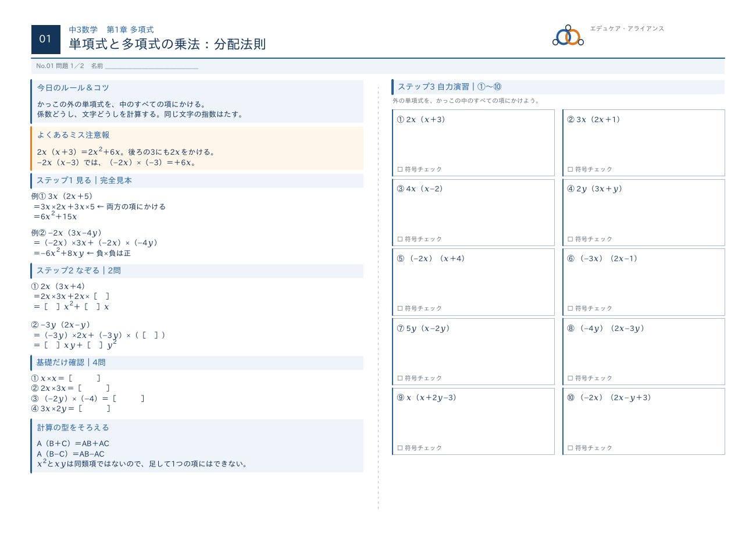Click the よくあるミス注意報 heading
The height and width of the screenshot is (534, 756).
tap(73, 134)
